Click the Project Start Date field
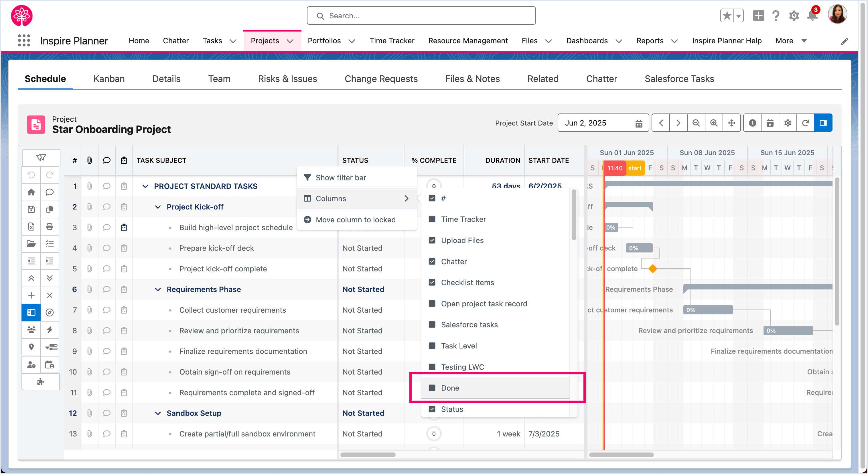The image size is (868, 474). tap(603, 123)
